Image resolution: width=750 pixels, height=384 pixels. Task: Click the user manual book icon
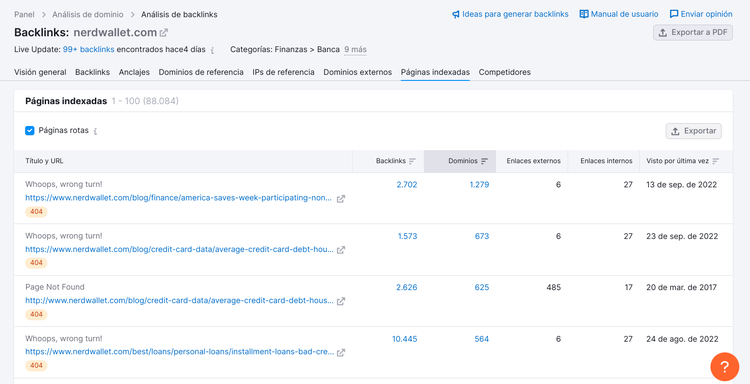tap(584, 14)
